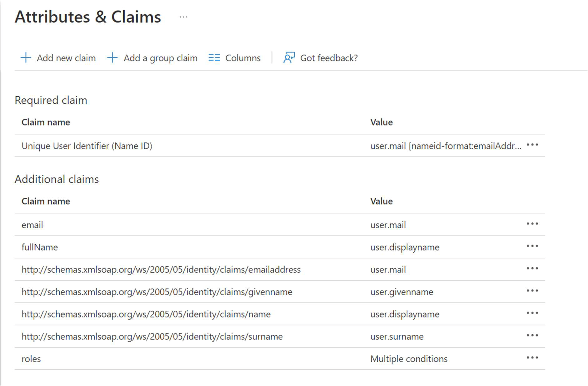Expand options menu for emailaddress claim row
The height and width of the screenshot is (386, 588).
[x=532, y=269]
